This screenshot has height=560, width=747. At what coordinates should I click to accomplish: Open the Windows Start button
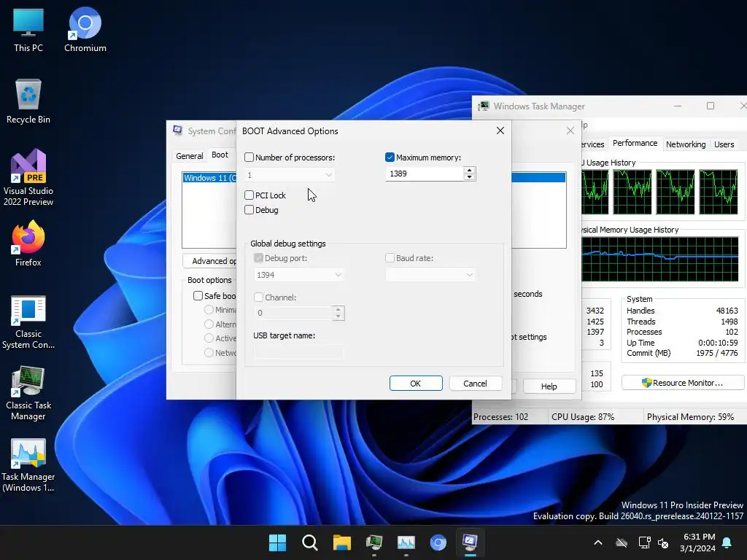click(277, 542)
